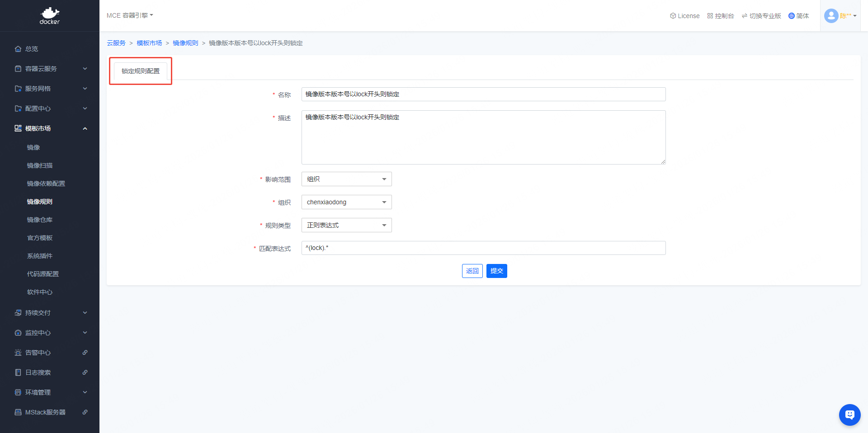Go to 总览 overview in sidebar
Screen dimensions: 868x433
pos(32,49)
